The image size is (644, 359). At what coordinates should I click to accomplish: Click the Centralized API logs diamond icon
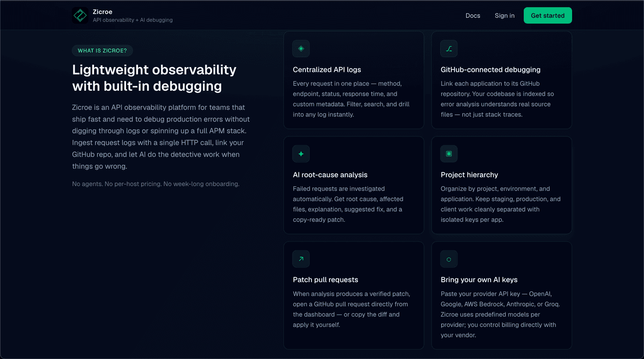pyautogui.click(x=301, y=49)
